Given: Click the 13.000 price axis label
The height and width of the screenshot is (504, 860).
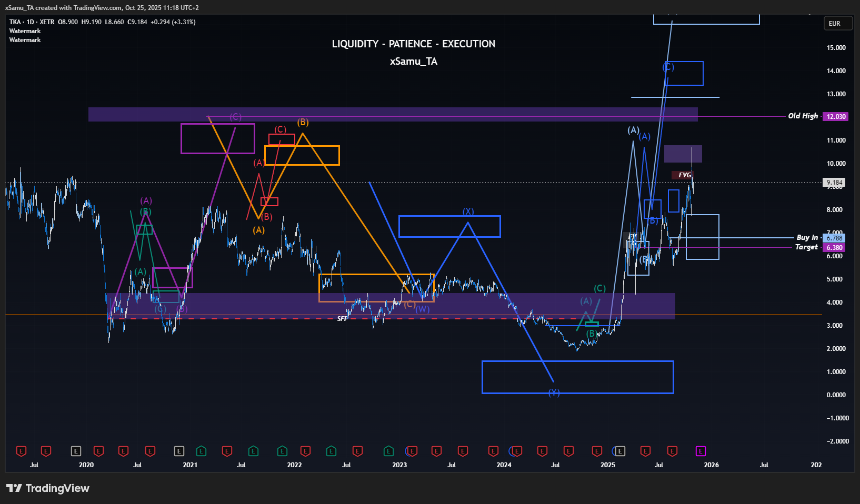Looking at the screenshot, I should pos(836,94).
